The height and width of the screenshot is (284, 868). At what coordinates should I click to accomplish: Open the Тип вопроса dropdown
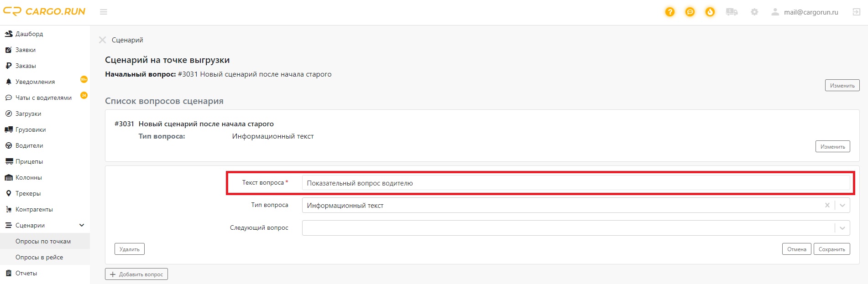(842, 205)
